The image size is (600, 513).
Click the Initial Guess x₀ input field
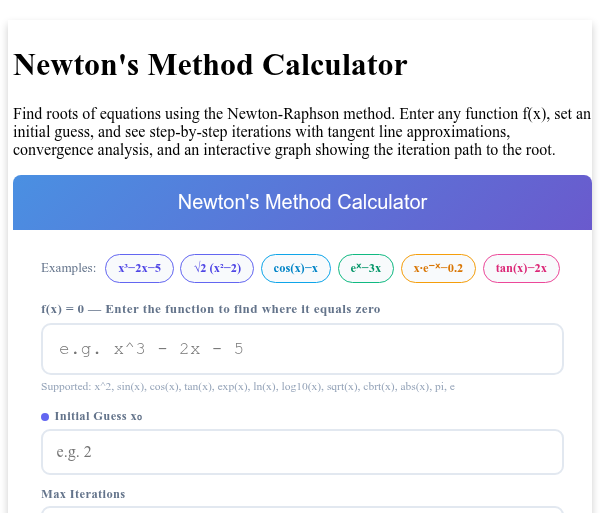point(302,452)
